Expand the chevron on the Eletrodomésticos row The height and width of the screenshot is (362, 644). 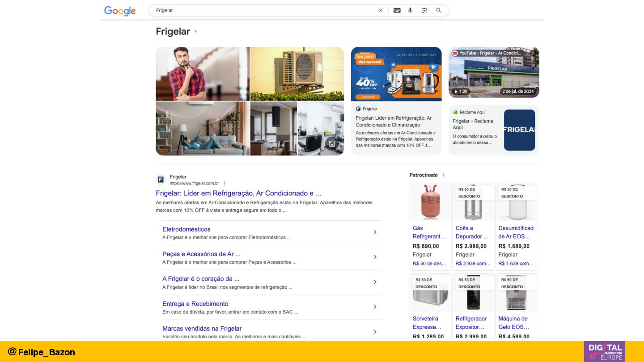coord(375,232)
